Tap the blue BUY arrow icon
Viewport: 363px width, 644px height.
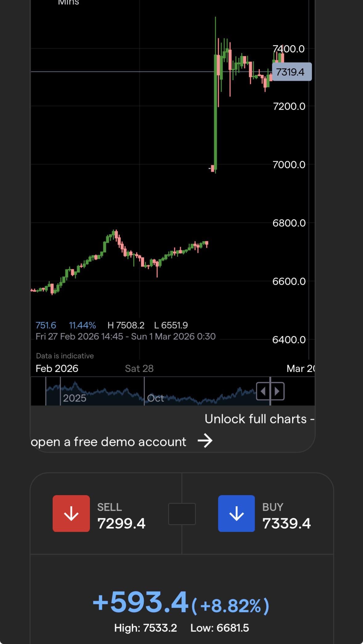(236, 513)
